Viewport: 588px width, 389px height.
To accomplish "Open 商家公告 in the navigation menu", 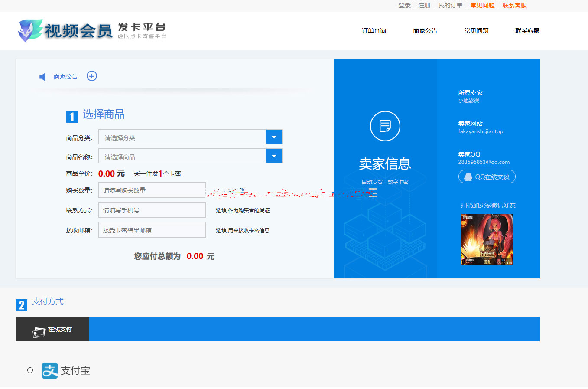I will pos(425,31).
